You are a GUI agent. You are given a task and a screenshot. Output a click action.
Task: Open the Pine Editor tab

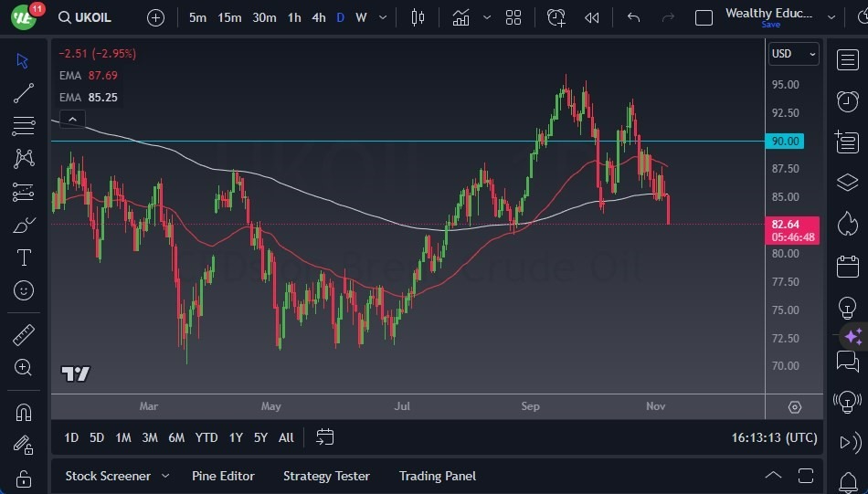(223, 476)
